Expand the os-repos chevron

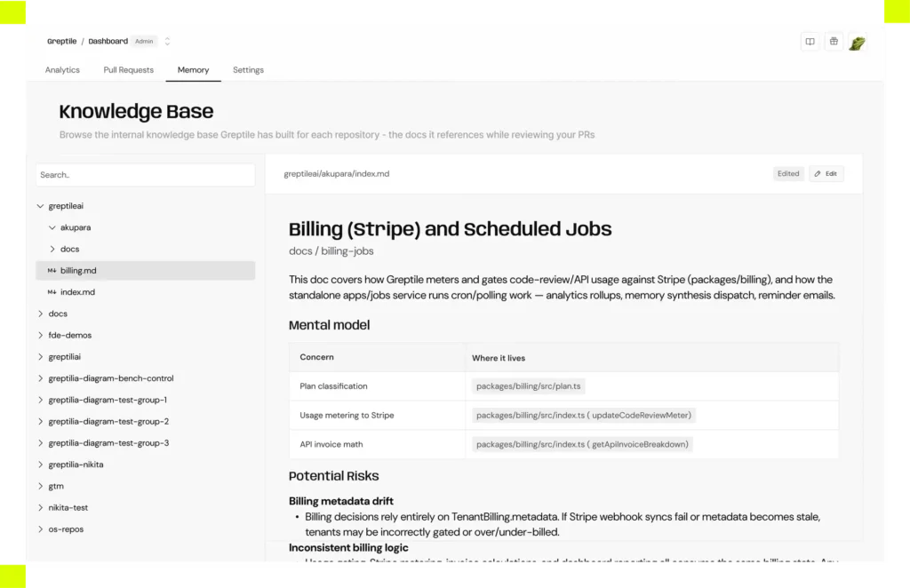[40, 529]
